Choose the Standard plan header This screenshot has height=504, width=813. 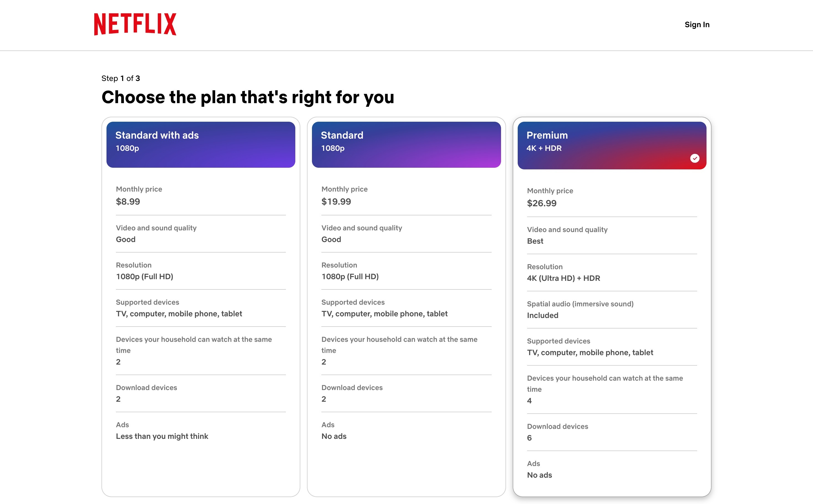click(x=406, y=144)
